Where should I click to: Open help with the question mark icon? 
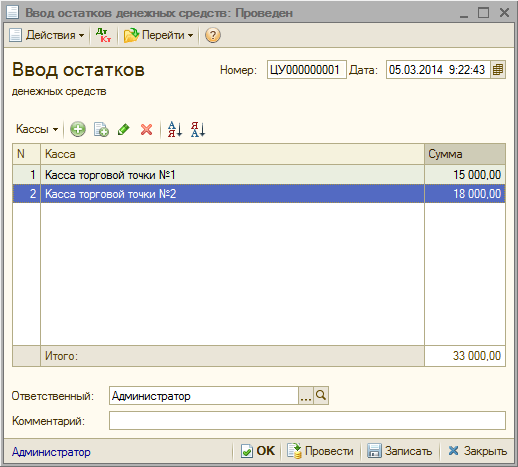(x=213, y=35)
